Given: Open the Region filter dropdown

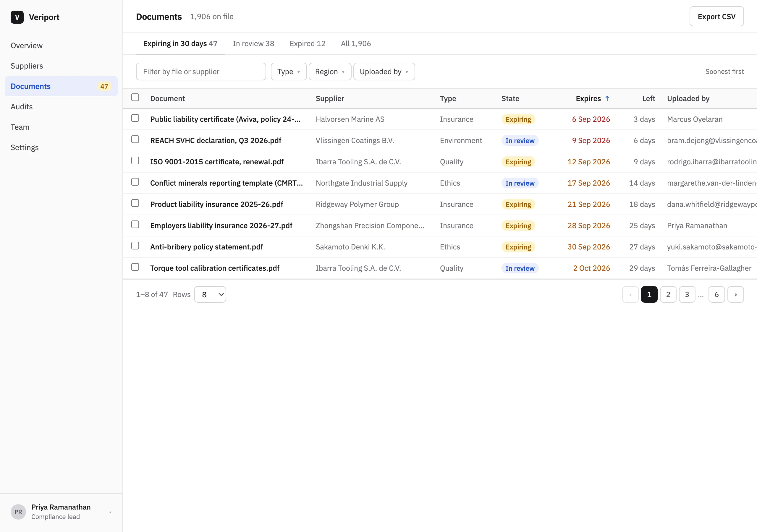Looking at the screenshot, I should click(330, 72).
